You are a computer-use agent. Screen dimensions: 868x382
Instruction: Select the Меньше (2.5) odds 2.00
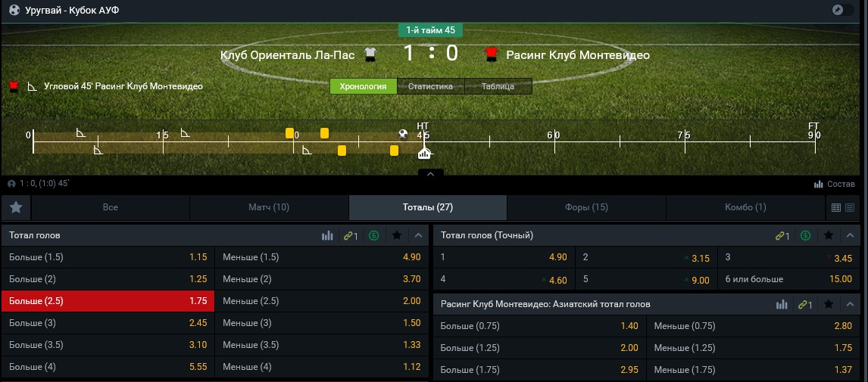click(321, 301)
